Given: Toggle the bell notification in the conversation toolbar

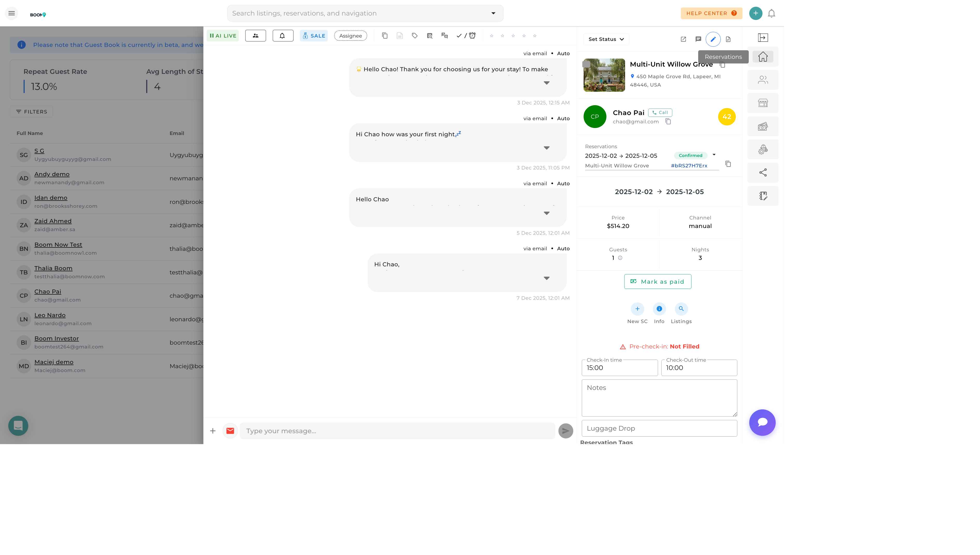Looking at the screenshot, I should (x=283, y=35).
